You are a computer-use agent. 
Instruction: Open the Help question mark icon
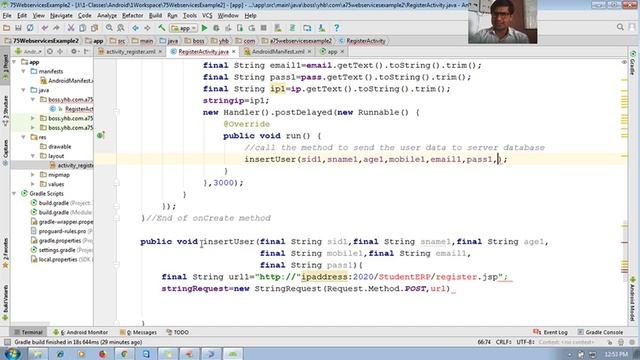336,28
